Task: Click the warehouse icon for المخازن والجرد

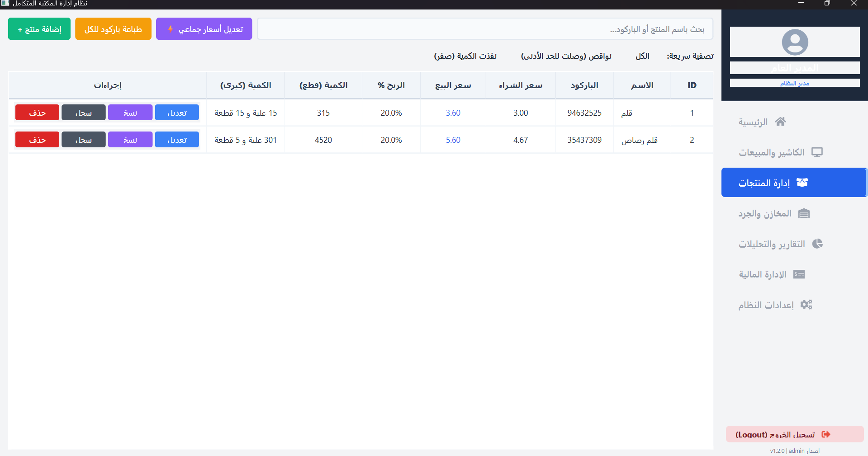Action: click(804, 213)
